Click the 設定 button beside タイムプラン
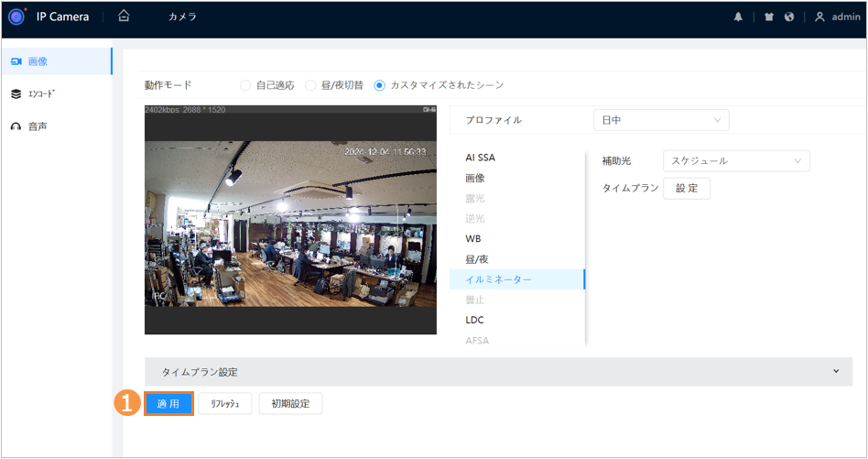The image size is (868, 459). coord(686,188)
